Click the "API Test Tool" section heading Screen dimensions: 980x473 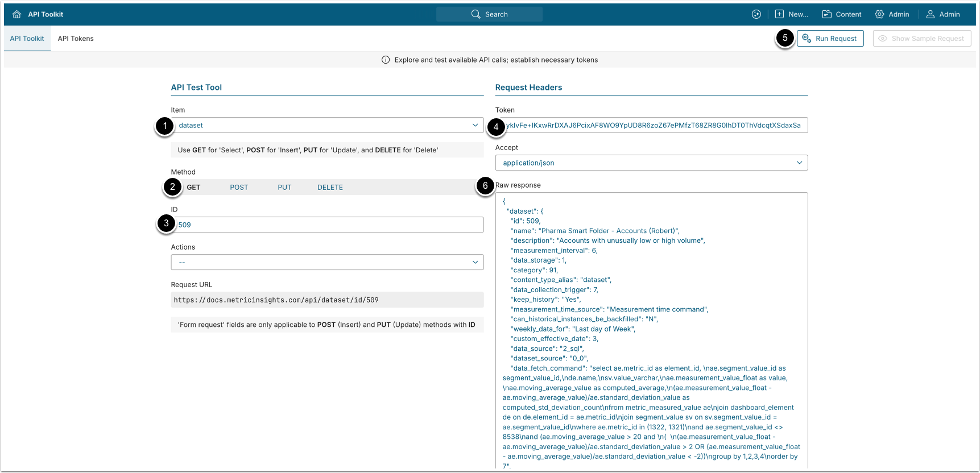tap(196, 88)
